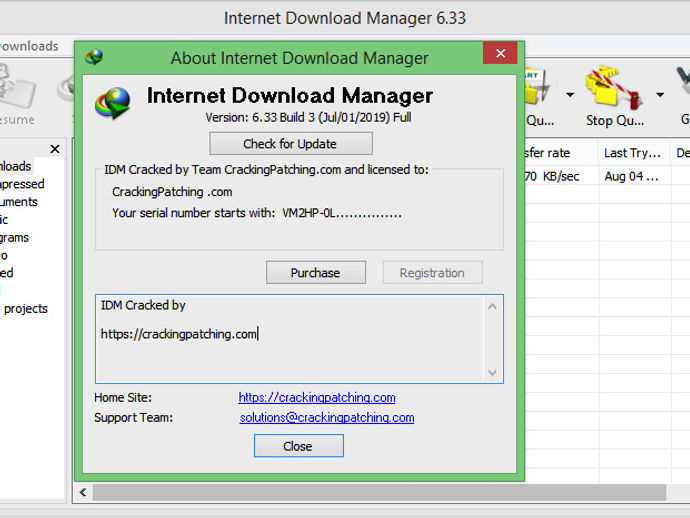Click the Purchase button
The image size is (690, 518).
coord(316,273)
